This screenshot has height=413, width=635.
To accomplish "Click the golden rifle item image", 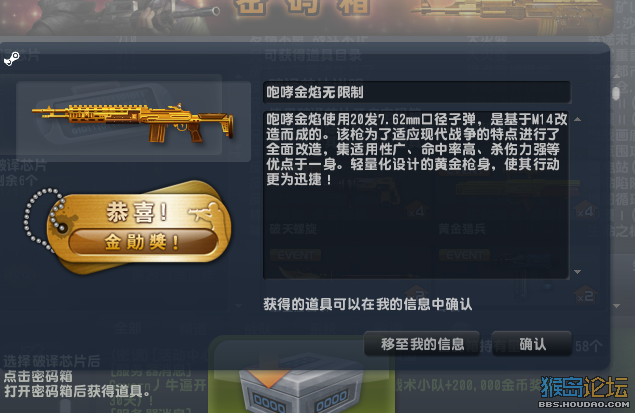I will click(x=133, y=121).
